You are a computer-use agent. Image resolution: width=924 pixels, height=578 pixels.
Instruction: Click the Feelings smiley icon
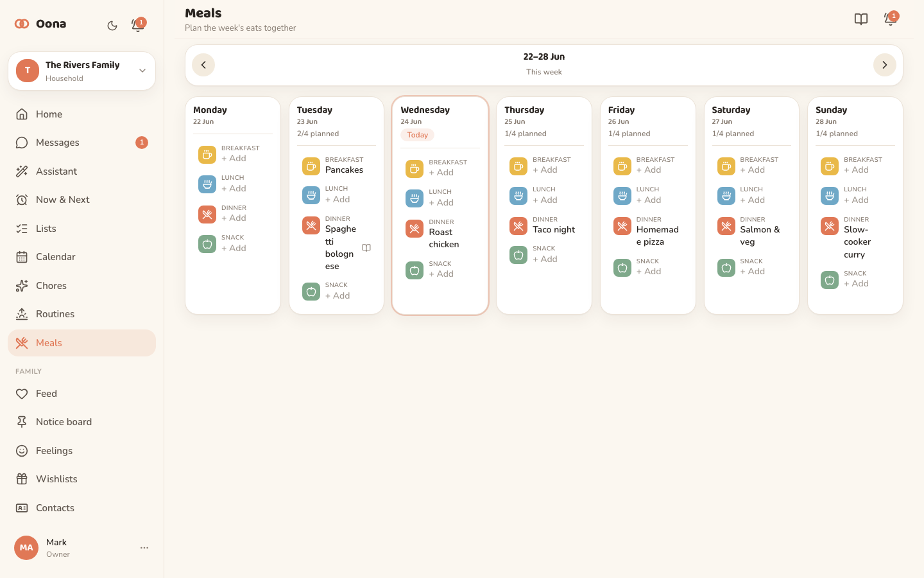pyautogui.click(x=22, y=451)
